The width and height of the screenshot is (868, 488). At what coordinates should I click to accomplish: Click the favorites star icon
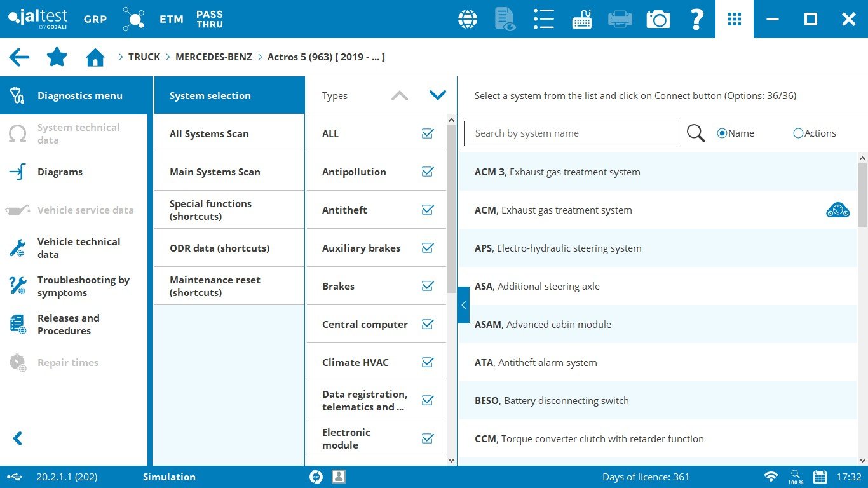click(57, 57)
